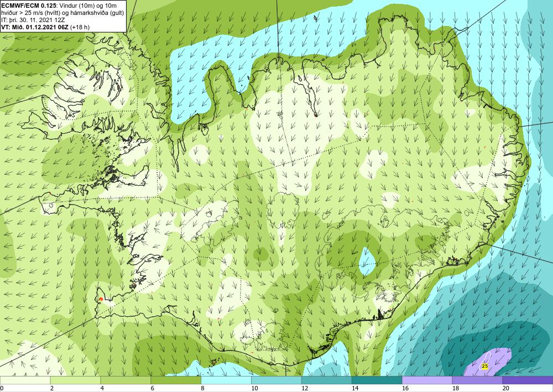553x392 pixels.
Task: Select the 2–4 m/s legend swatch
Action: pos(75,380)
